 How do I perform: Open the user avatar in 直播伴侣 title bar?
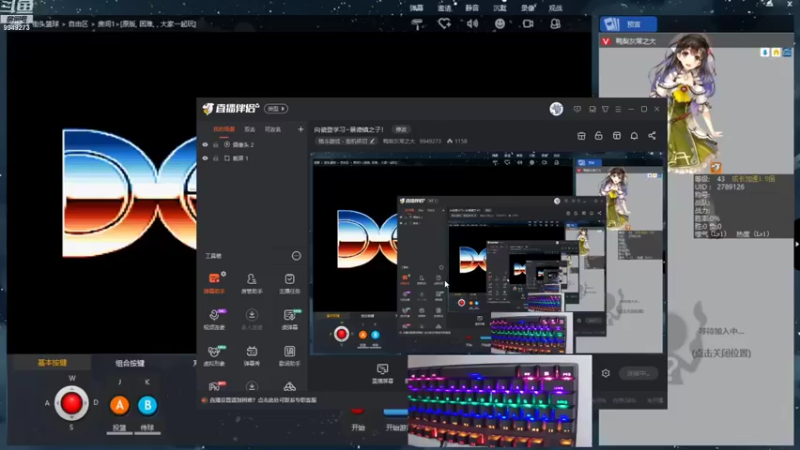tap(556, 109)
